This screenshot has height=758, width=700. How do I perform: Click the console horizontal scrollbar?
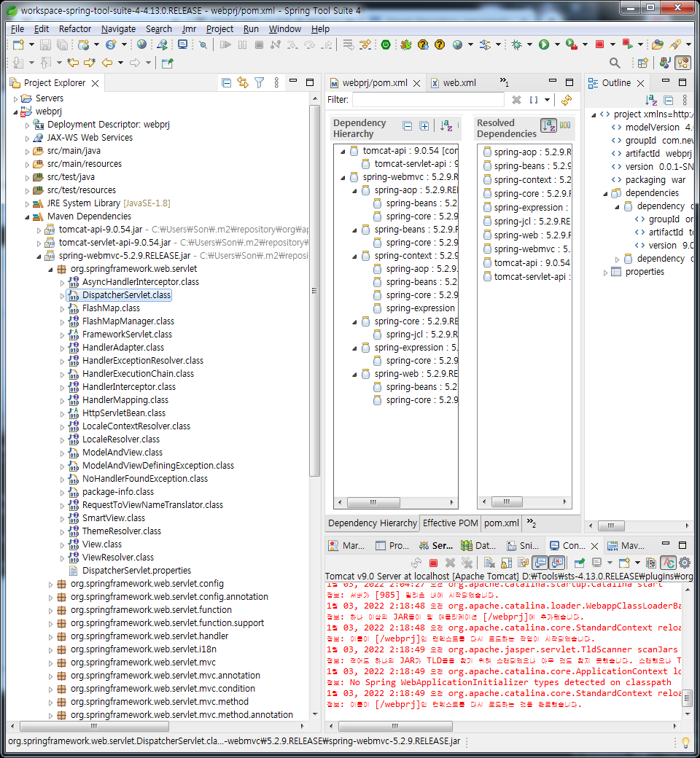(395, 726)
